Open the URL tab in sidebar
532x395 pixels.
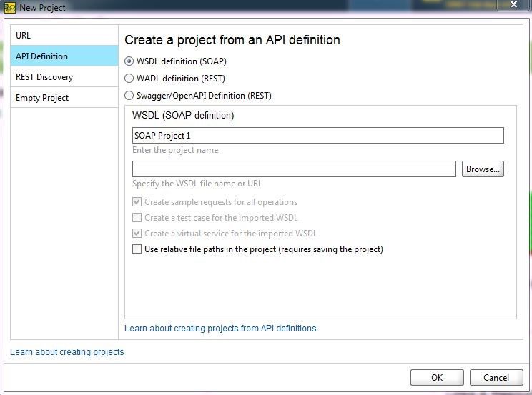(64, 35)
